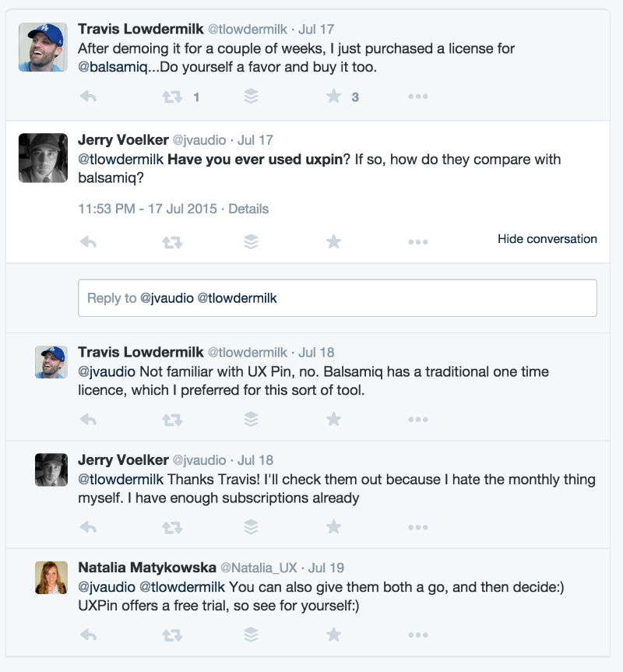Click Jerry Voelker's avatar on Jul 17 tweet
The height and width of the screenshot is (672, 623).
tap(43, 158)
